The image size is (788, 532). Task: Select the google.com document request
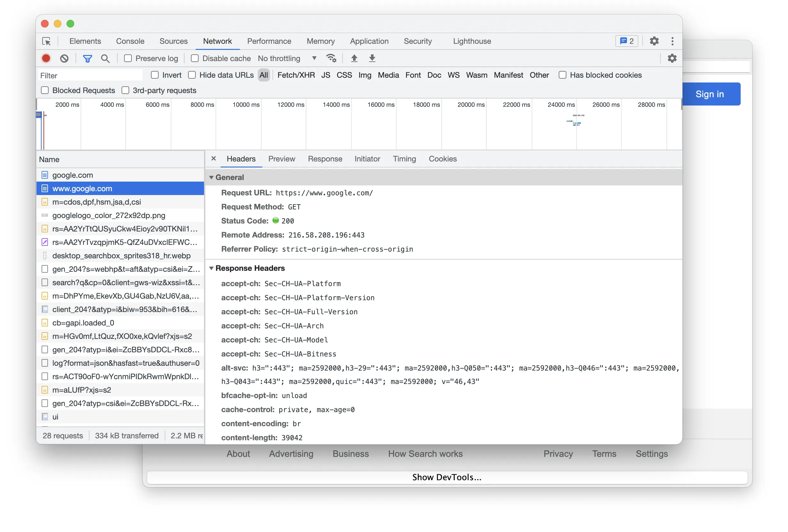[120, 175]
